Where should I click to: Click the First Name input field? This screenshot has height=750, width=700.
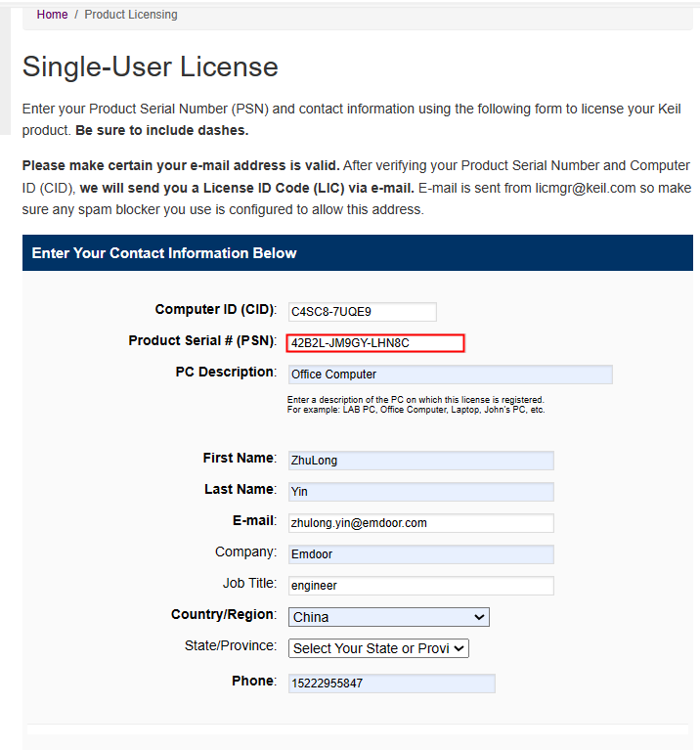coord(420,461)
